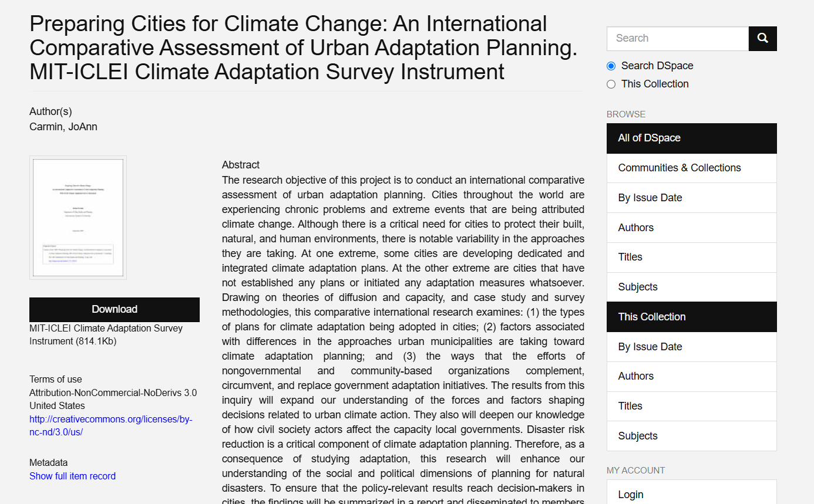The width and height of the screenshot is (814, 504).
Task: Select the Search DSpace radio button
Action: point(611,66)
